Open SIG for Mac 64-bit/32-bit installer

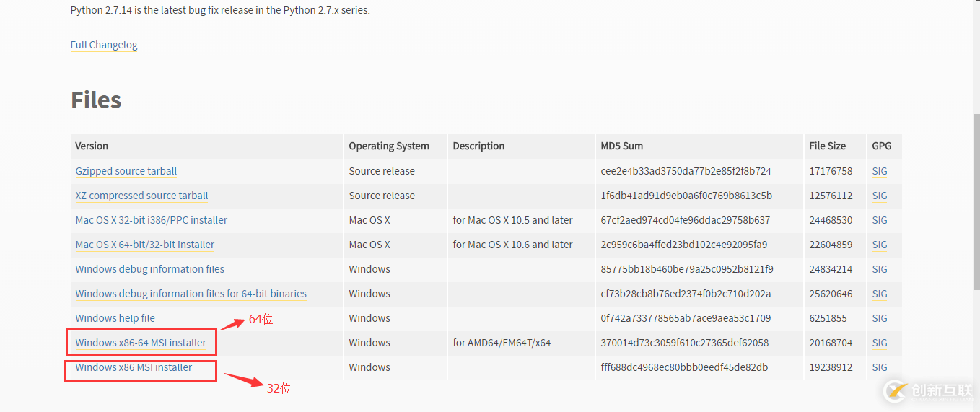(x=880, y=245)
